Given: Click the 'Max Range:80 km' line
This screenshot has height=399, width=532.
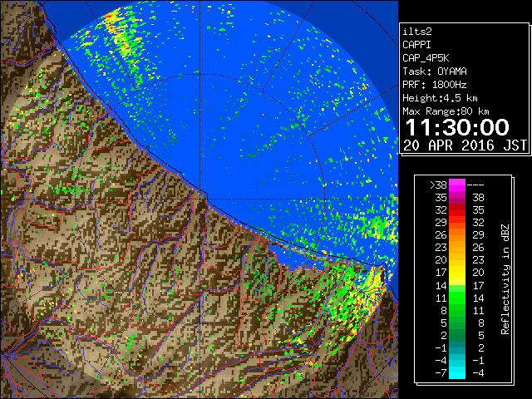Looking at the screenshot, I should pos(446,111).
